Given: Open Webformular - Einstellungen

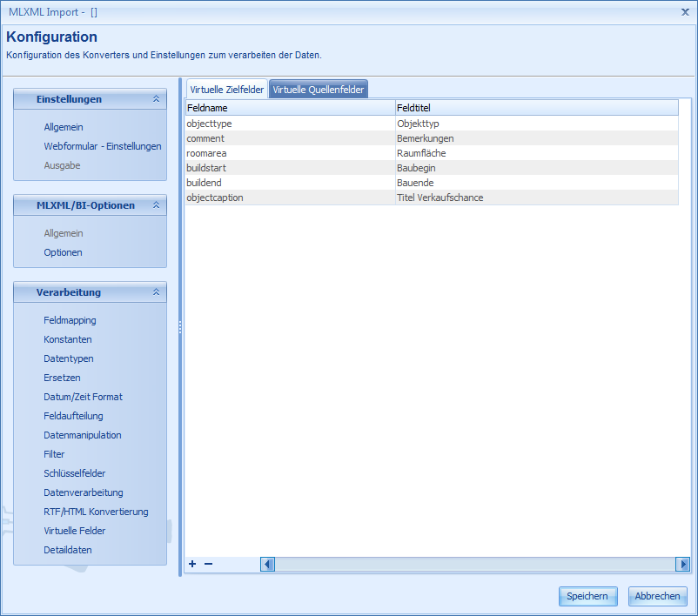Looking at the screenshot, I should tap(101, 146).
